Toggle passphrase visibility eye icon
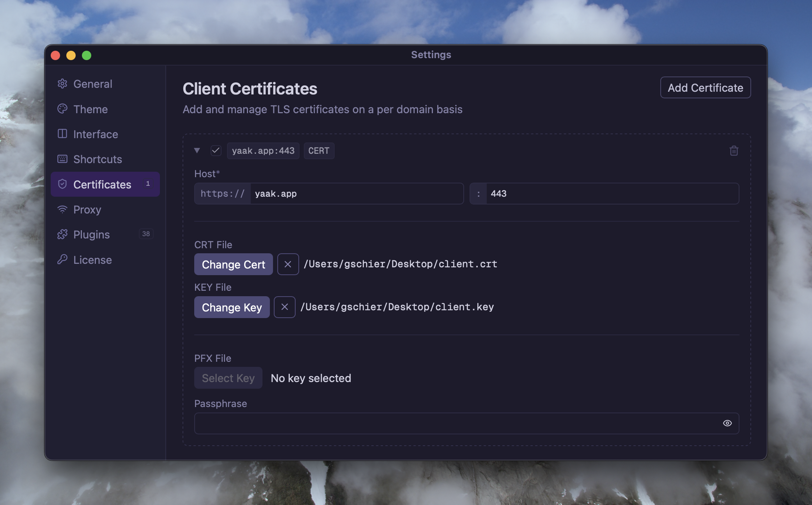The image size is (812, 505). coord(727,423)
